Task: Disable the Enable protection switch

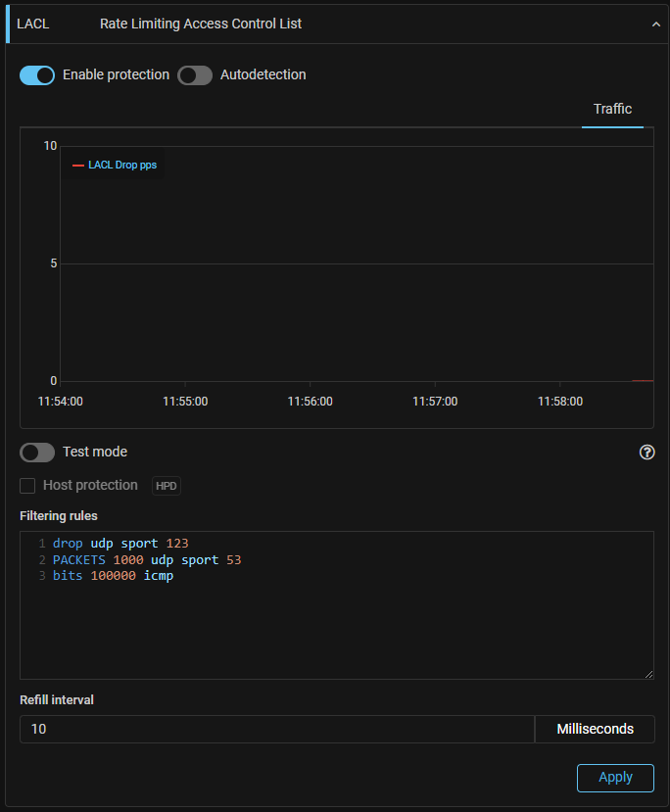Action: point(37,75)
